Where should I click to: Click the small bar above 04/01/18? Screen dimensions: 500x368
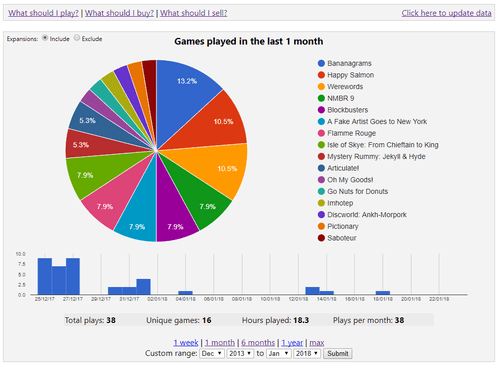tap(185, 293)
